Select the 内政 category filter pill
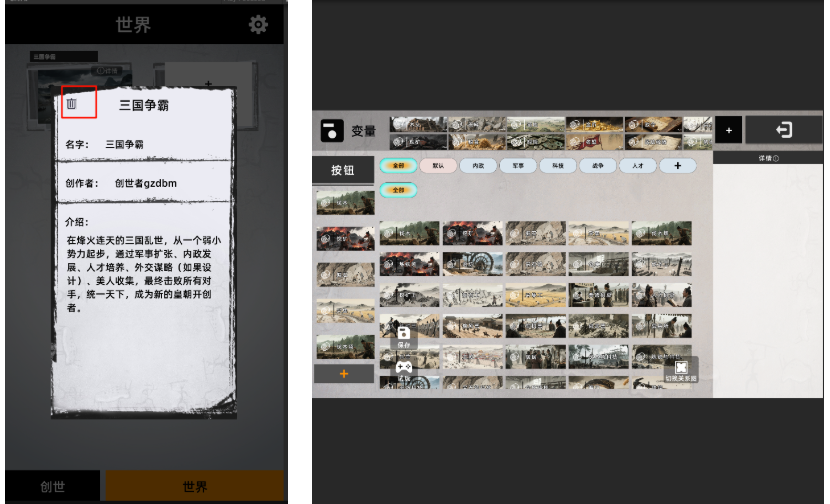Screen dimensions: 830x504 pyautogui.click(x=479, y=165)
